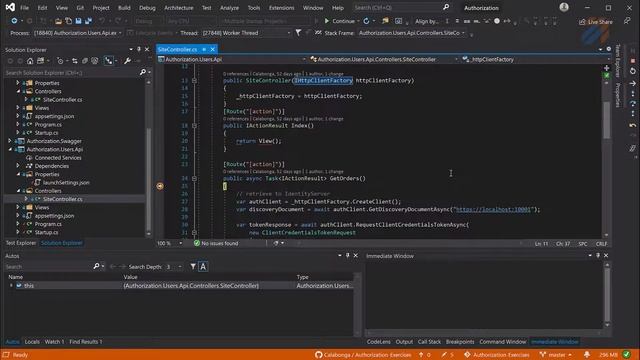Open the Search Depth dropdown
The width and height of the screenshot is (640, 360).
click(x=180, y=267)
